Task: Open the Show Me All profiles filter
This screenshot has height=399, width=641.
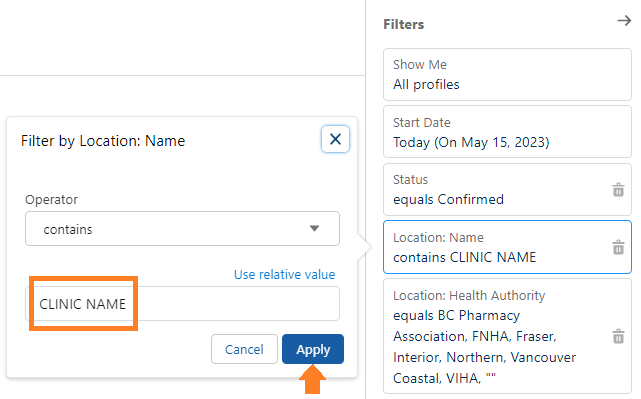Action: click(x=507, y=74)
